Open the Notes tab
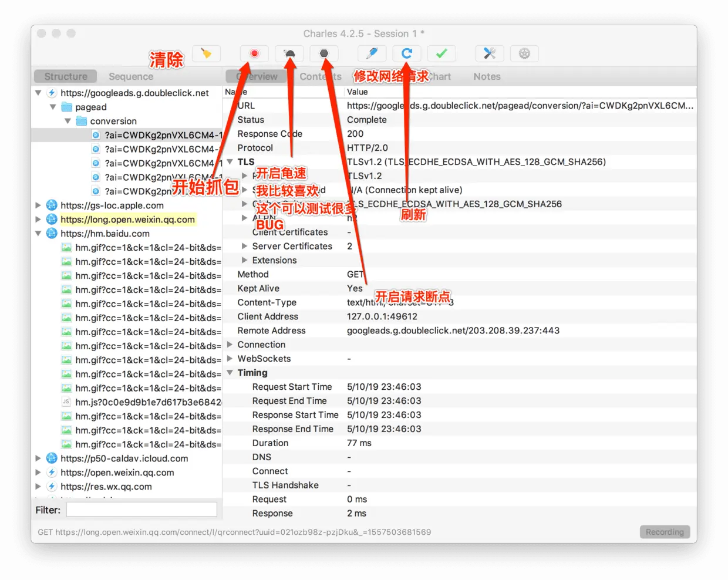The image size is (728, 580). pyautogui.click(x=487, y=76)
